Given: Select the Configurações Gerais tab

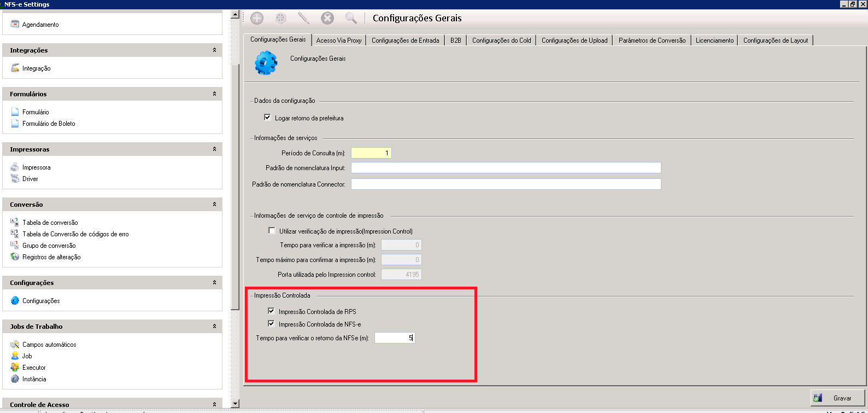Looking at the screenshot, I should click(x=278, y=39).
